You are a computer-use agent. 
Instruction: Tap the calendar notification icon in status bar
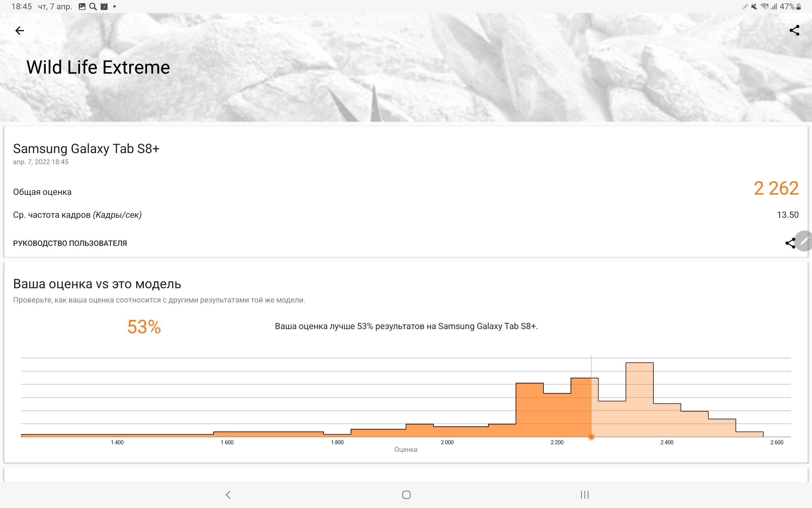pos(104,6)
